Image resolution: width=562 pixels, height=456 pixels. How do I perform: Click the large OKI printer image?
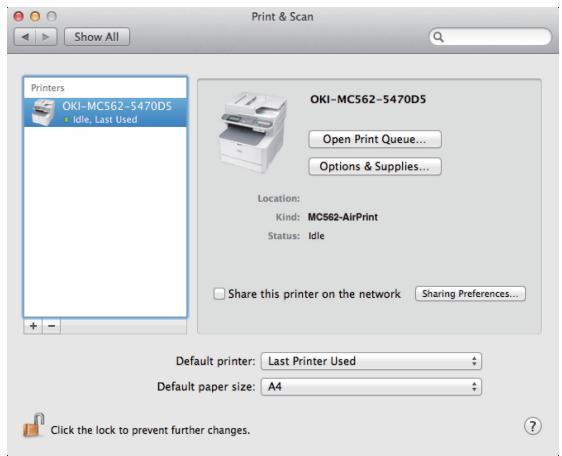(x=252, y=132)
